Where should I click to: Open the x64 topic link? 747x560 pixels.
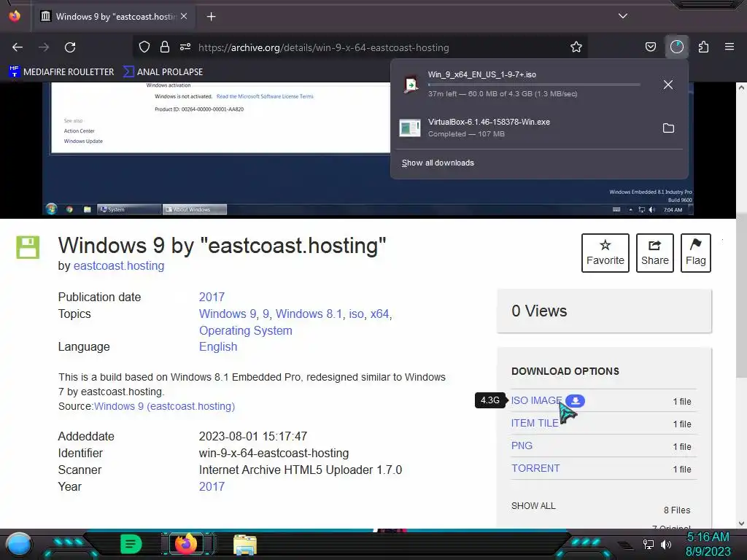[379, 314]
